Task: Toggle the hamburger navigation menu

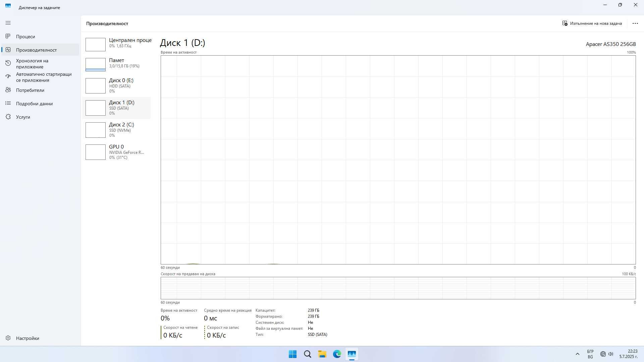Action: [8, 23]
